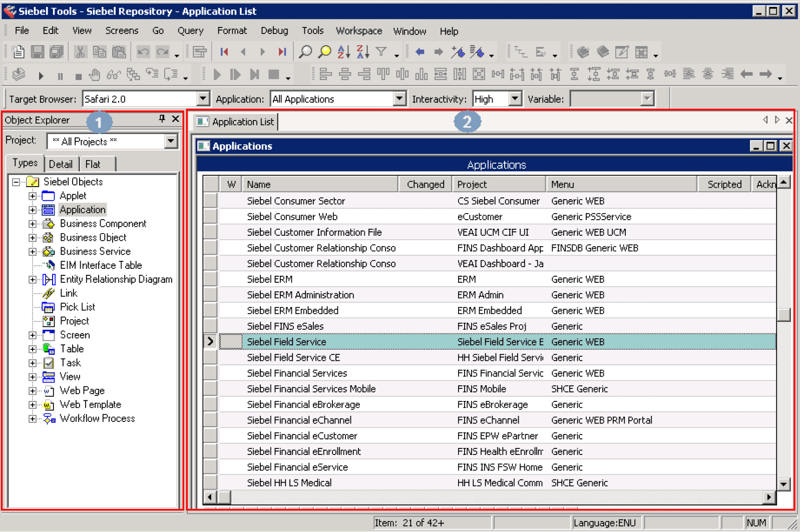Click the Menu column header
800x532 pixels.
pos(621,184)
